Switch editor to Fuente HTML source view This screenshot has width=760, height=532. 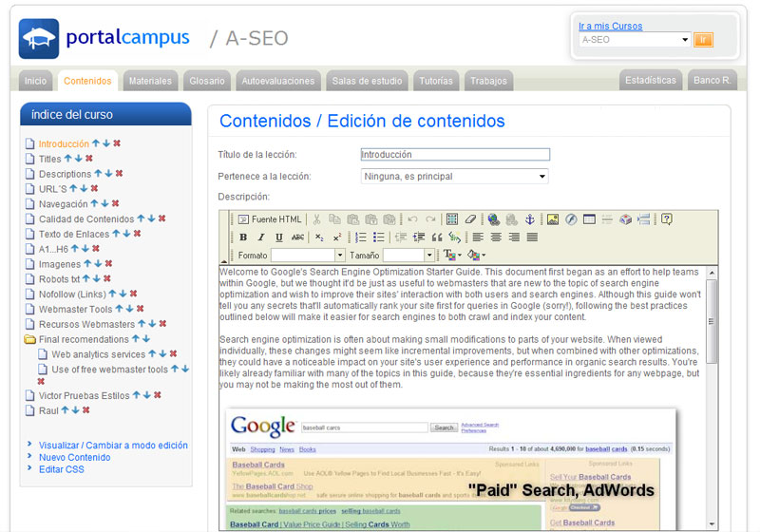[270, 219]
